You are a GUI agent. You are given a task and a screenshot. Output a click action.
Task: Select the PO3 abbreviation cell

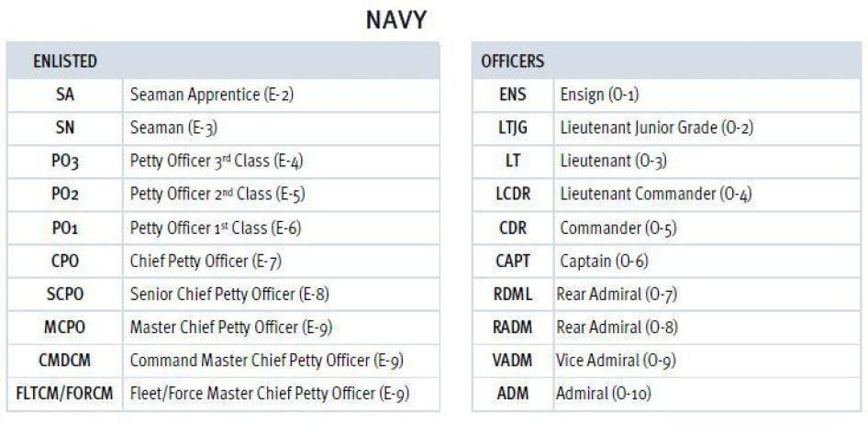[x=65, y=162]
